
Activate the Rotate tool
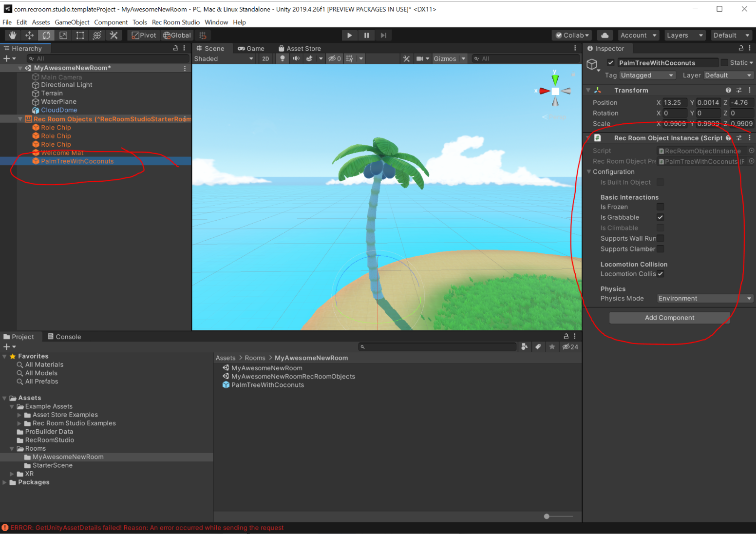tap(46, 35)
